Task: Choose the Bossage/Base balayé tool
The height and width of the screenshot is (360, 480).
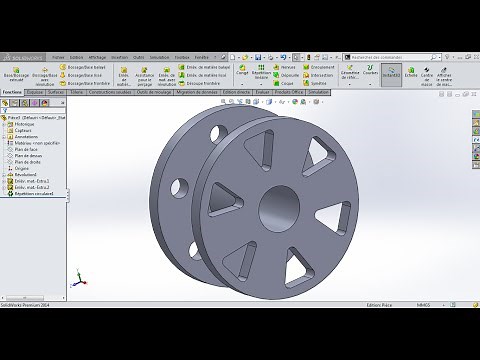Action: [83, 67]
